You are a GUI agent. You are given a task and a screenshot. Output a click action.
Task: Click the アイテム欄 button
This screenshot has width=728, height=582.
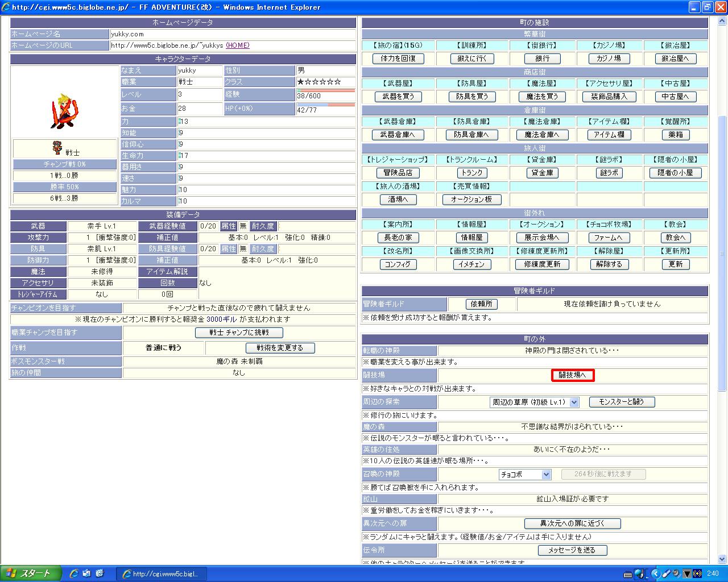click(x=609, y=135)
